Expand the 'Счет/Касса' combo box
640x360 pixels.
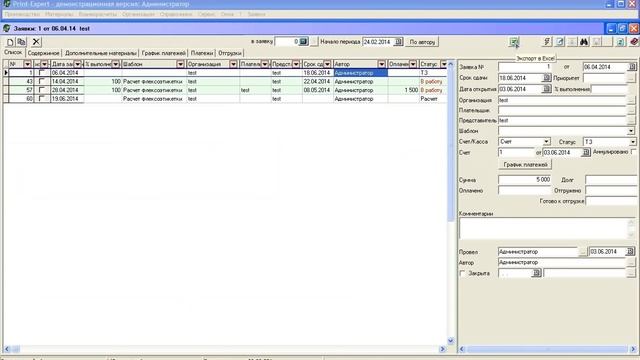tap(546, 142)
